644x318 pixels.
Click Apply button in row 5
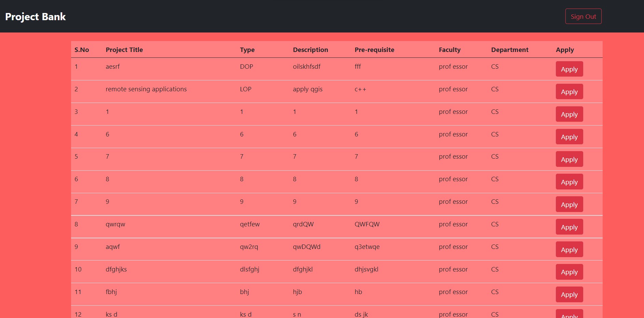569,159
